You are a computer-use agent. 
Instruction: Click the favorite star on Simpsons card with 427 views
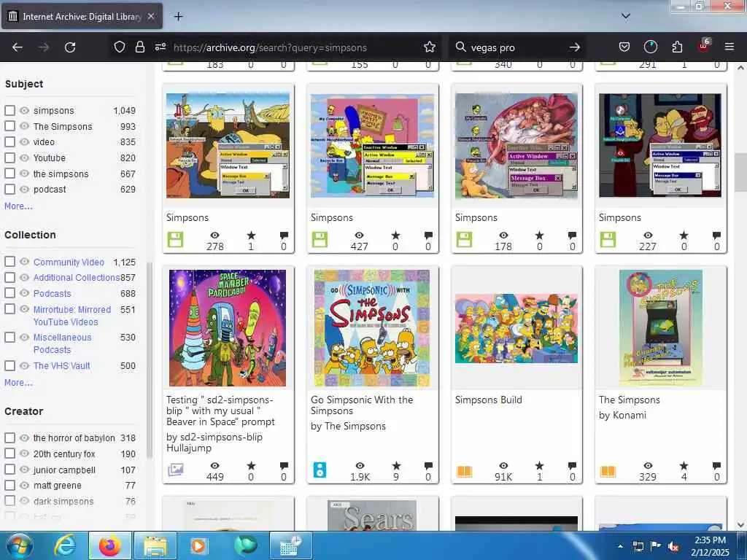coord(395,236)
